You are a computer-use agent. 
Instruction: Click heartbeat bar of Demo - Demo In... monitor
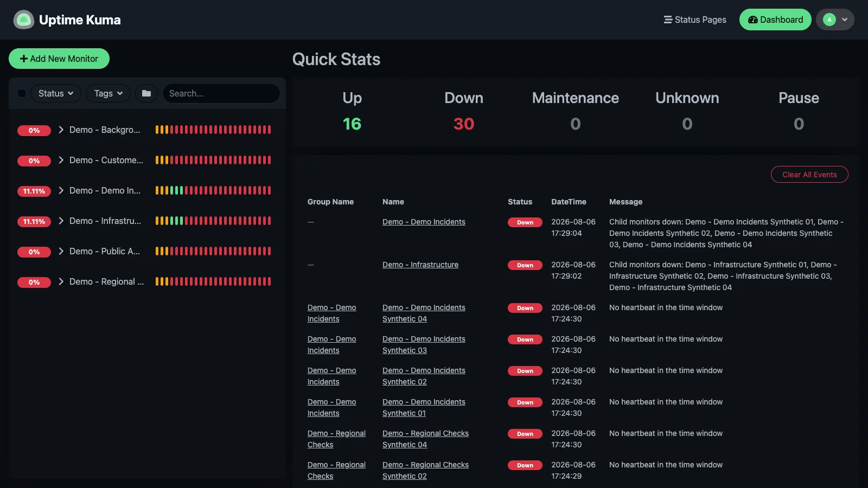coord(213,190)
